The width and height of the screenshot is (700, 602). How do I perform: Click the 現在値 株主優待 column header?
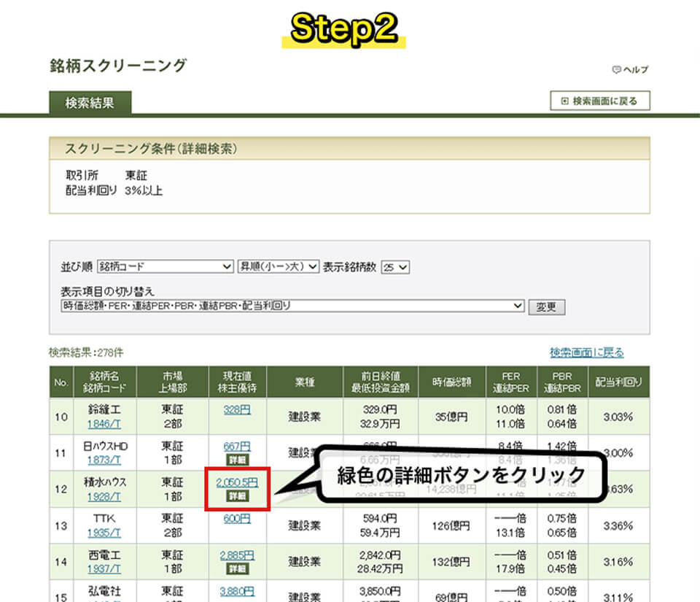(238, 382)
